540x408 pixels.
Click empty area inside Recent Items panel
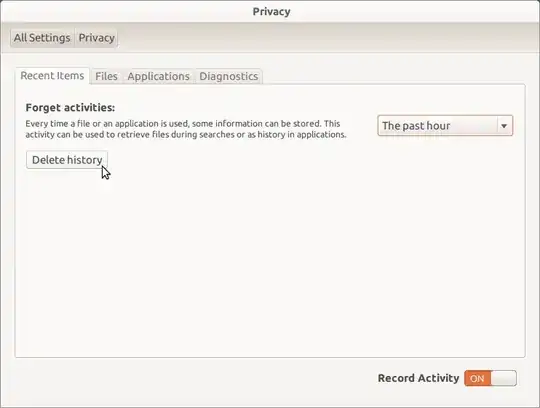click(x=270, y=262)
